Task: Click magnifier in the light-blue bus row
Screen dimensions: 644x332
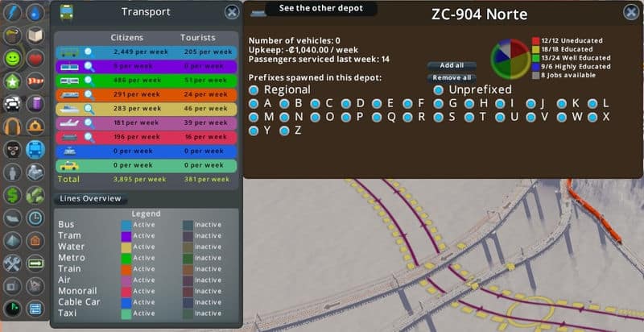Action: point(89,52)
